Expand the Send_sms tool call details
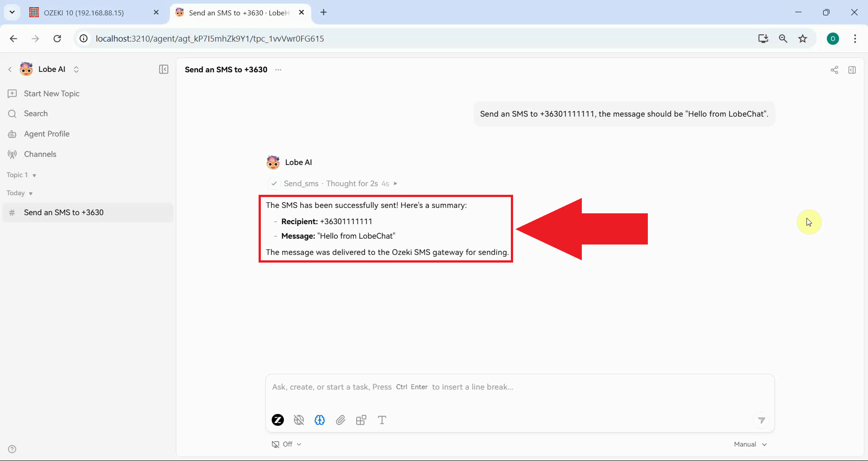 click(x=396, y=183)
